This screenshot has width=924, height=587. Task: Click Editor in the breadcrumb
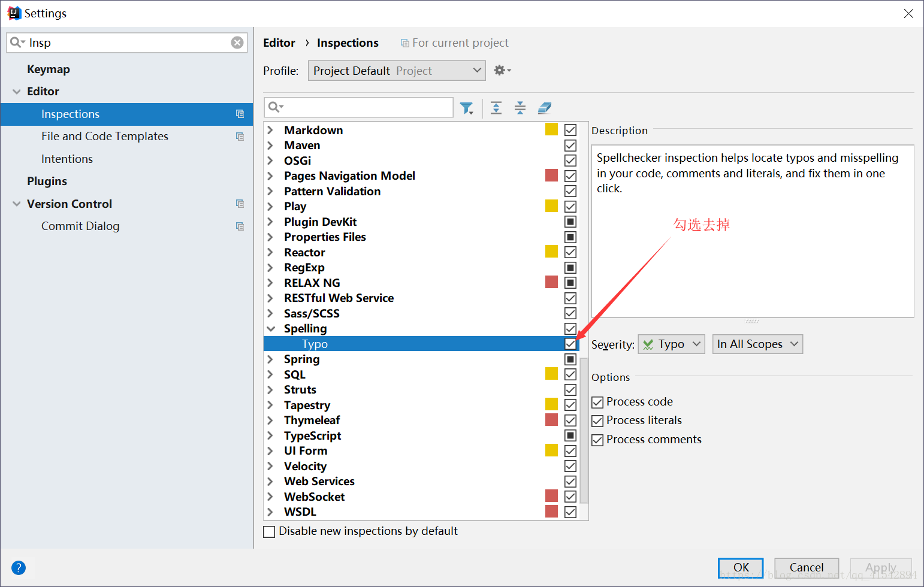[x=279, y=43]
